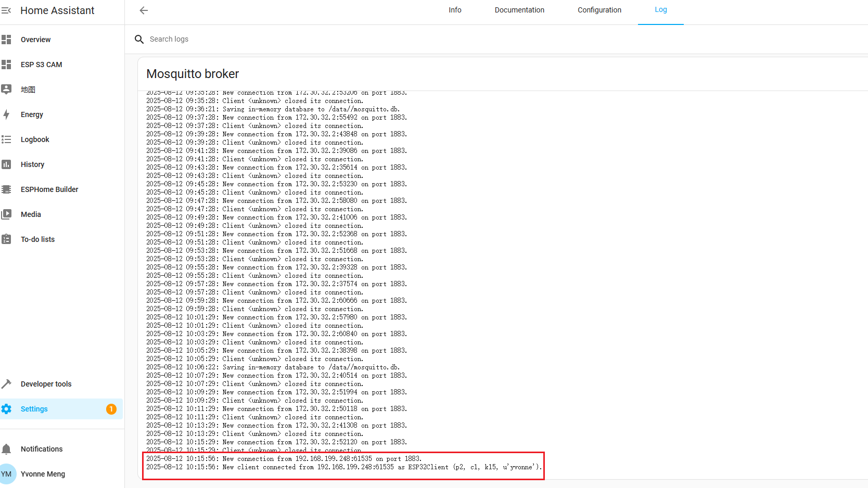Open the Media player icon
Screen dimensions: 868x488
click(6, 214)
